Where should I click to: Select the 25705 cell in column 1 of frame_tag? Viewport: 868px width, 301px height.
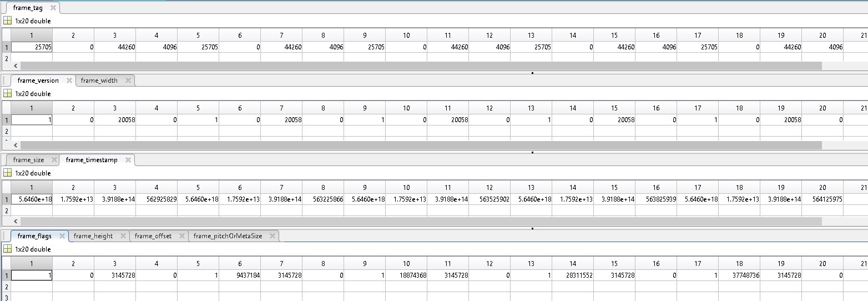tap(32, 47)
